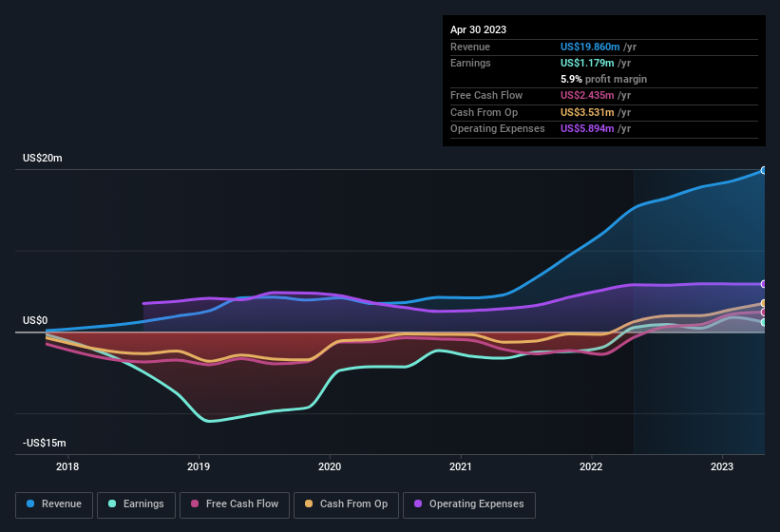This screenshot has height=532, width=780.
Task: Select 2023 on the time axis
Action: click(722, 466)
